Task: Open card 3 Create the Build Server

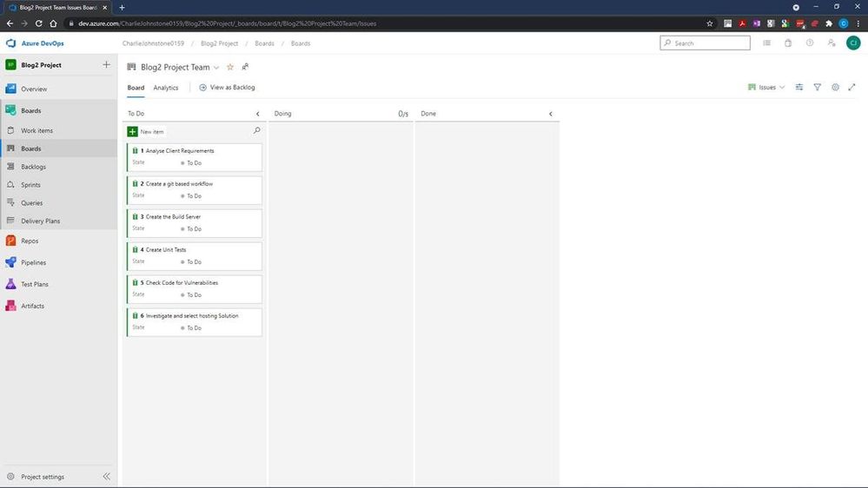Action: click(173, 217)
